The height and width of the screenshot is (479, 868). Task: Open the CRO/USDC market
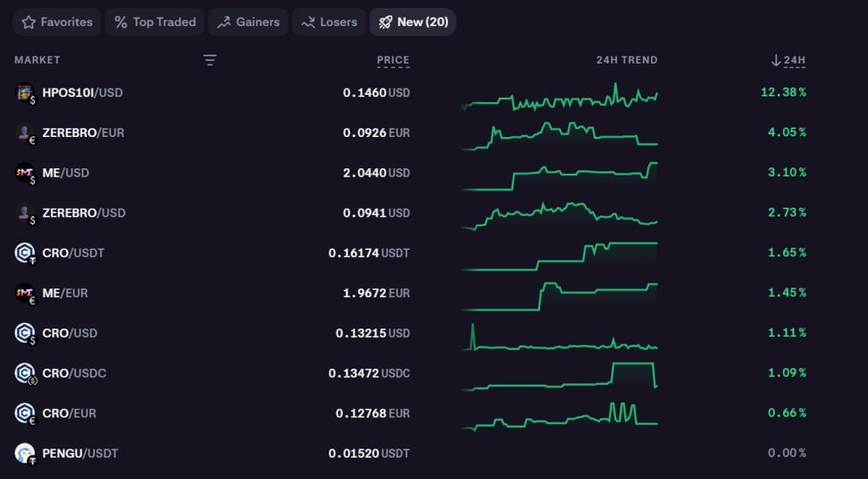point(74,373)
